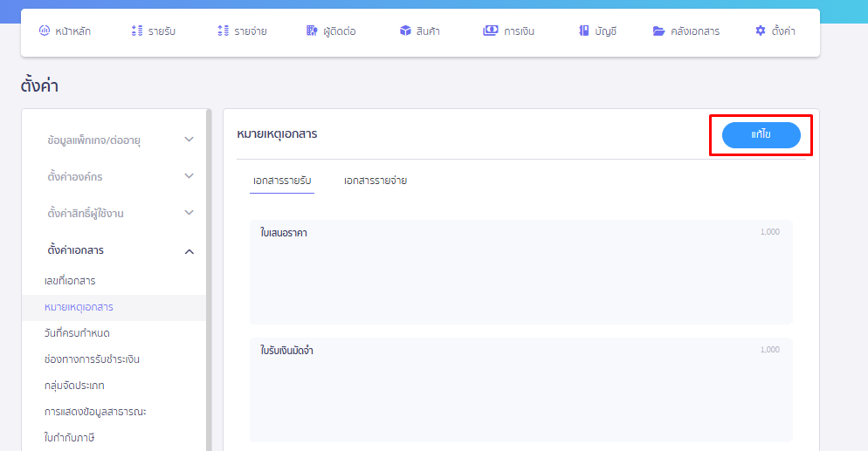Expand the ตั้งค่าองค์กร chevron
The height and width of the screenshot is (451, 868).
[189, 175]
